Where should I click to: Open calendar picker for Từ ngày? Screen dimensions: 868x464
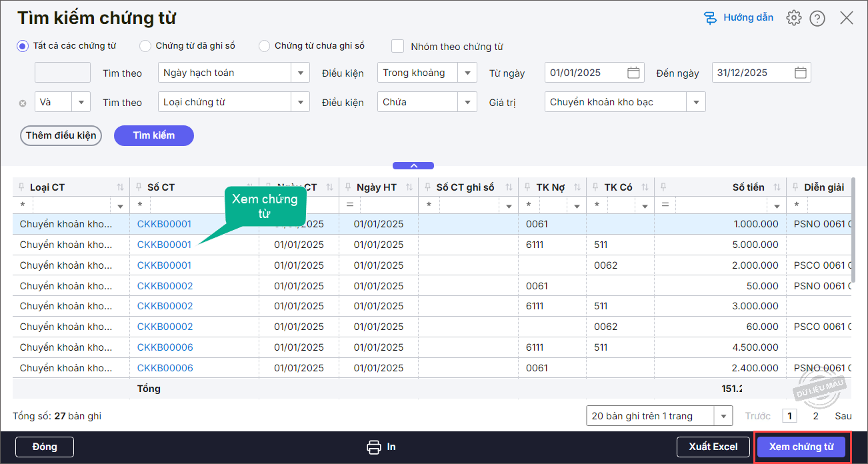click(x=633, y=73)
